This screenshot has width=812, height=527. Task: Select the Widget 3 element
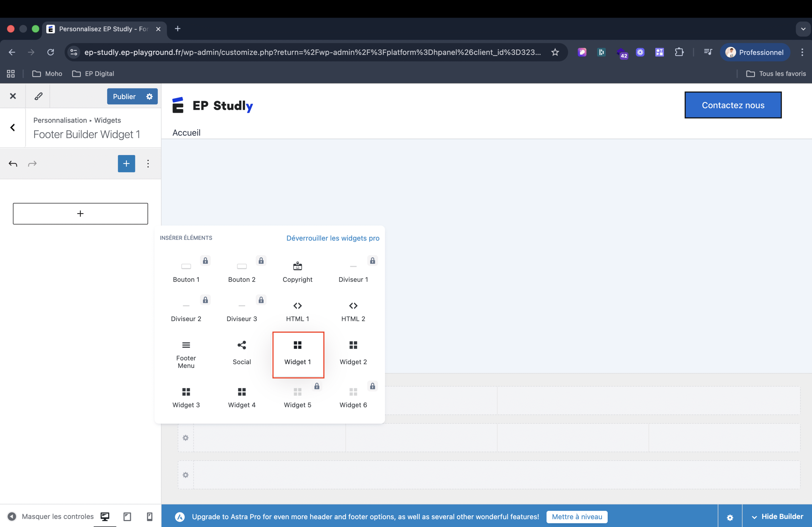[x=186, y=397]
